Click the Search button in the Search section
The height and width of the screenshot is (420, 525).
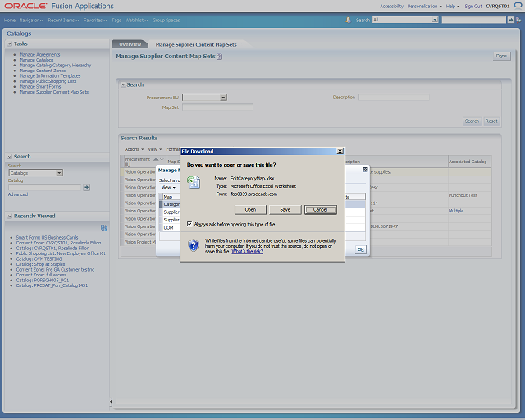pyautogui.click(x=472, y=121)
